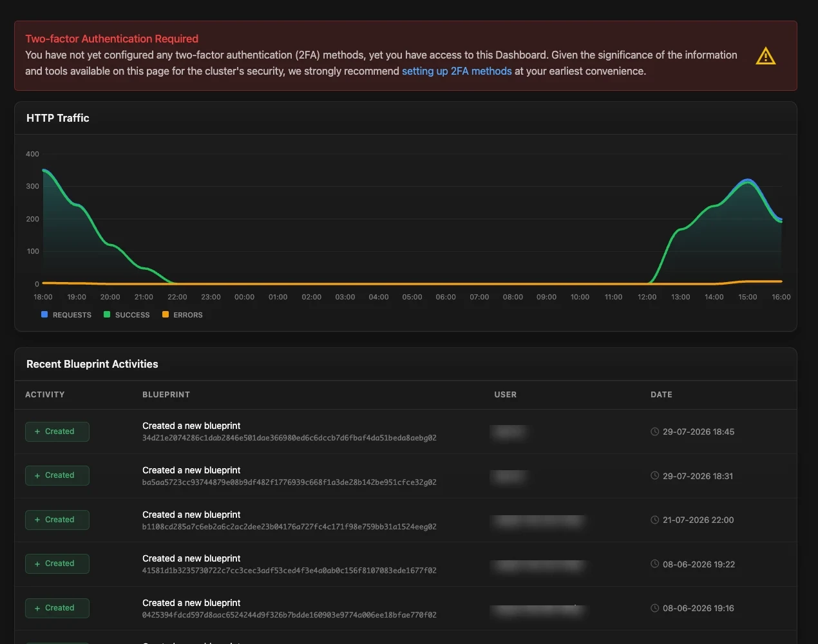Image resolution: width=818 pixels, height=644 pixels.
Task: Click the clock icon beside 08-06-2026 19:22
Action: point(655,564)
